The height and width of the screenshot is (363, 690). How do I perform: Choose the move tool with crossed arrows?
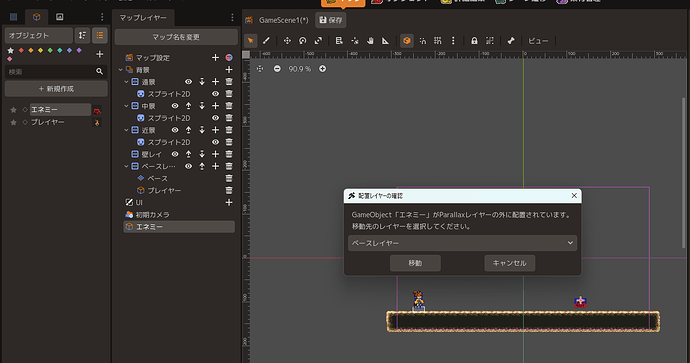[287, 41]
